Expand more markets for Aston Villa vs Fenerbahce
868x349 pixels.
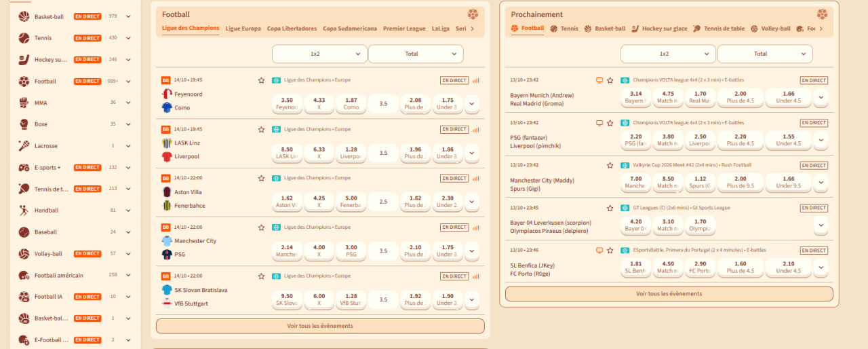pos(472,202)
